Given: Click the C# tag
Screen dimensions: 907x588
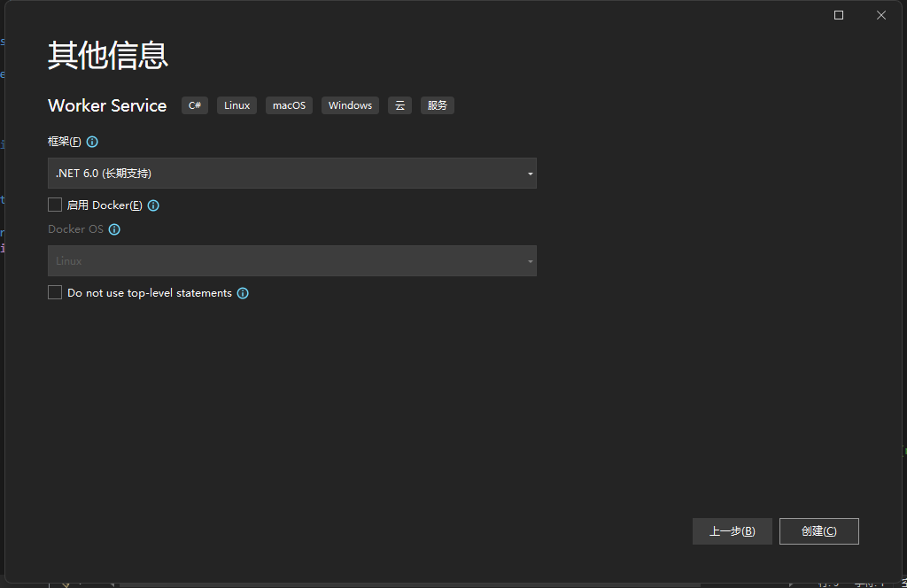Looking at the screenshot, I should (x=195, y=105).
